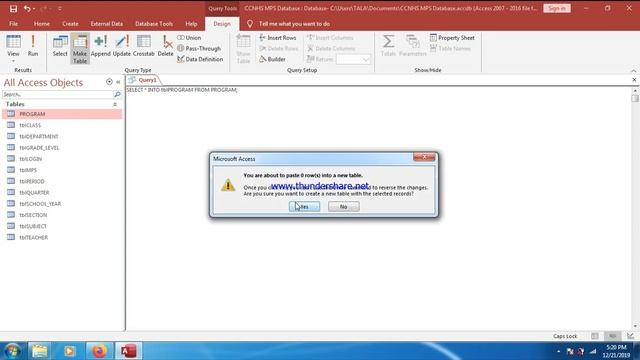
Task: Click the Tell me what you want box
Action: 294,24
